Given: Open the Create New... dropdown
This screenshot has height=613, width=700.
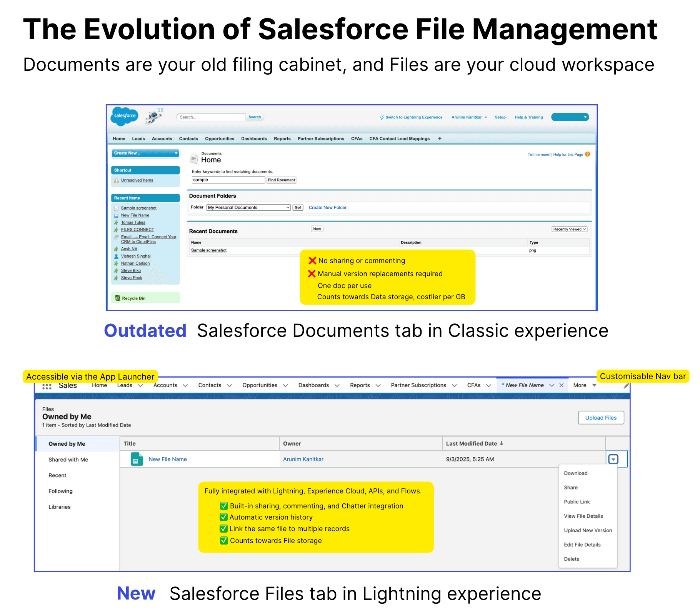Looking at the screenshot, I should point(145,153).
